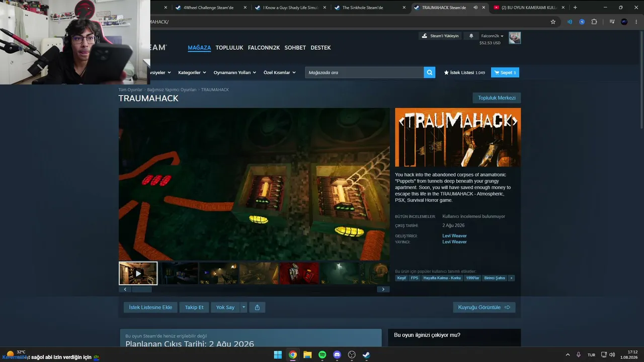Open the volume control in the system tray
The height and width of the screenshot is (362, 644).
pyautogui.click(x=612, y=355)
